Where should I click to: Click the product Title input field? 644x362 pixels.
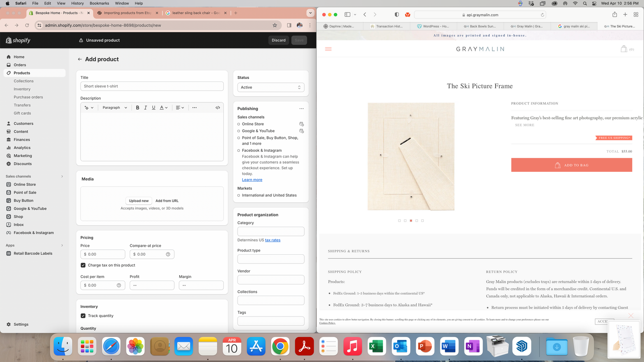[x=152, y=86]
